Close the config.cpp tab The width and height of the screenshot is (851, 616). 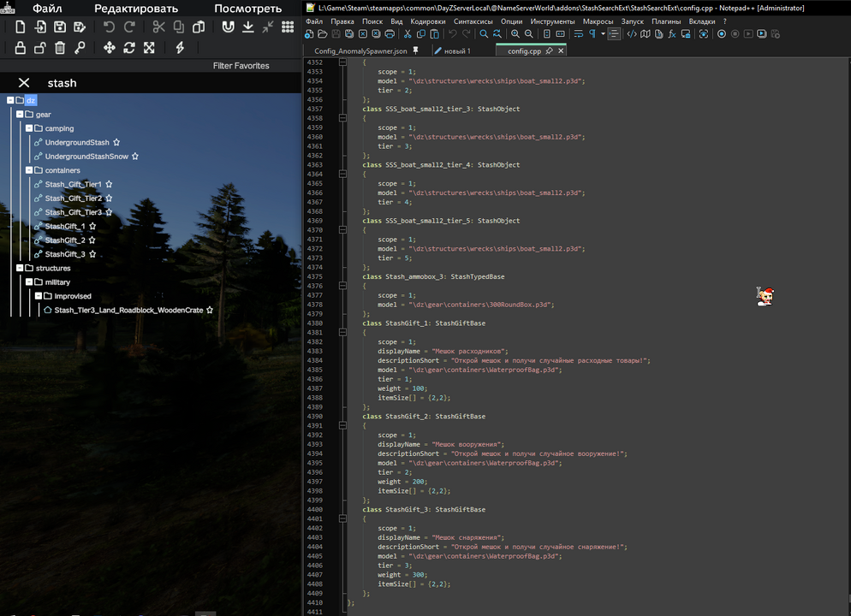(x=561, y=51)
